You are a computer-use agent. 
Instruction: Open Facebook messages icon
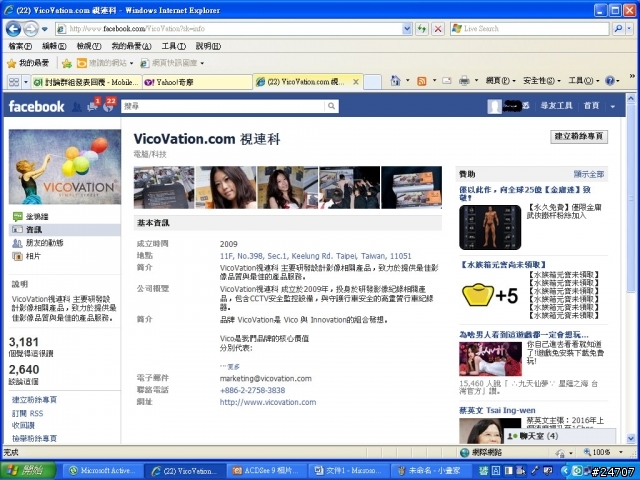coord(92,107)
